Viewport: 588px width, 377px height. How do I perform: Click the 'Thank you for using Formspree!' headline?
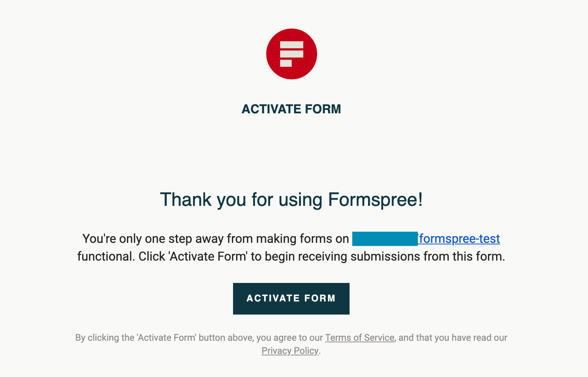[291, 200]
